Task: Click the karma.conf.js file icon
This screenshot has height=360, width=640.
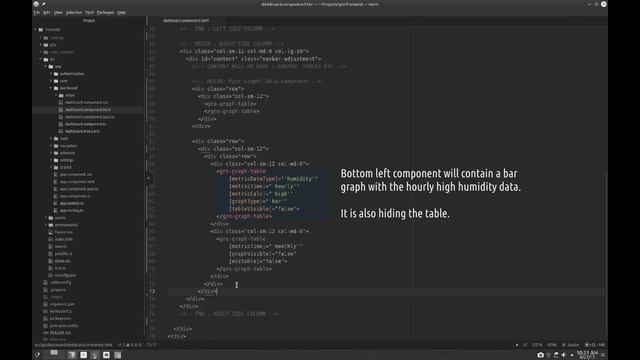Action: [x=46, y=311]
